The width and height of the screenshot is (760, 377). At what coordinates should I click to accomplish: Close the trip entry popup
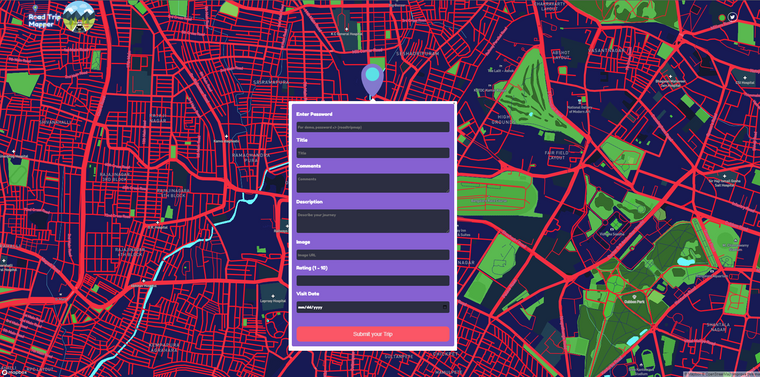(x=454, y=103)
